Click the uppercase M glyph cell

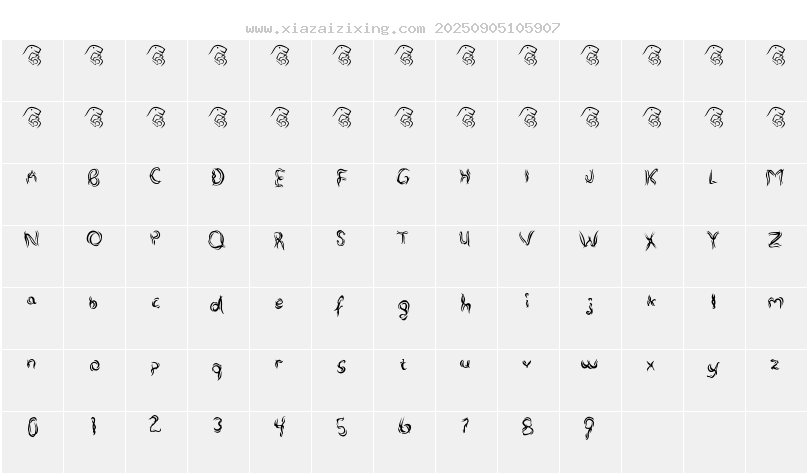[775, 178]
